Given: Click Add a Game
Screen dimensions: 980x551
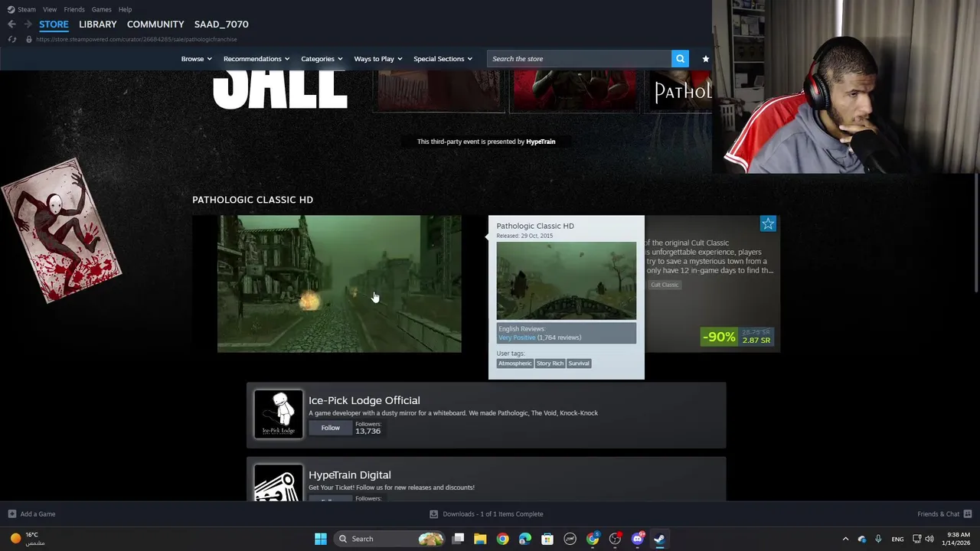Looking at the screenshot, I should [x=31, y=514].
